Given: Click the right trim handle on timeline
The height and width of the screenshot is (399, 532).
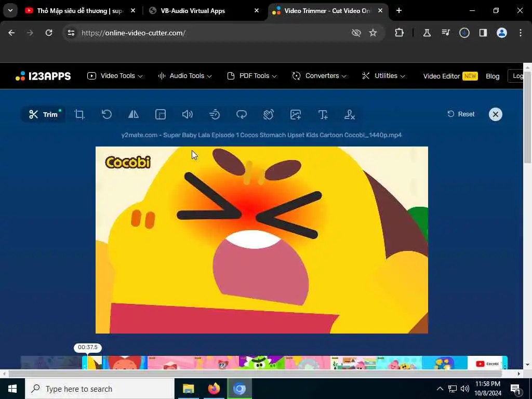Looking at the screenshot, I should coord(505,362).
